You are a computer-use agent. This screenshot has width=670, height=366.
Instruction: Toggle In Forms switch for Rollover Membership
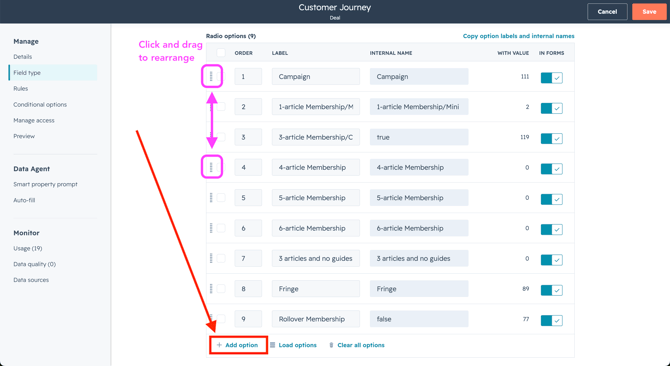coord(551,320)
